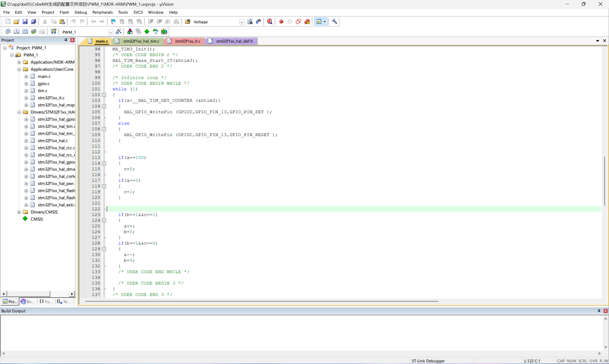Open the SVCS menu
The width and height of the screenshot is (609, 364).
[x=138, y=12]
